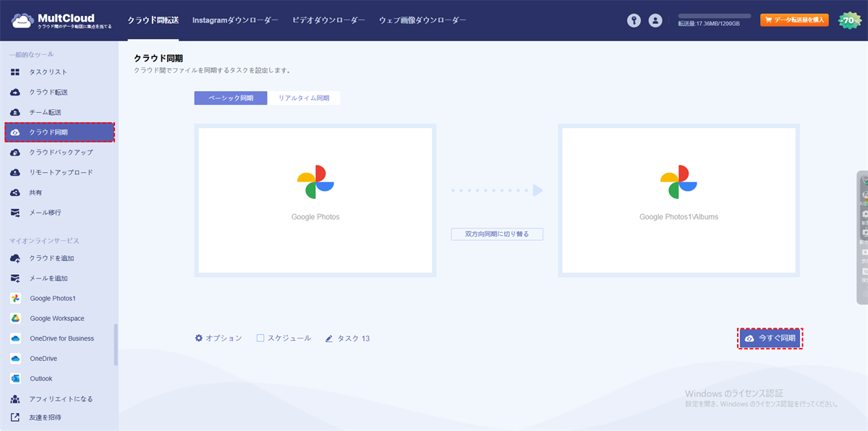Click the クラウドバックアップ icon
This screenshot has height=431, width=868.
point(15,153)
